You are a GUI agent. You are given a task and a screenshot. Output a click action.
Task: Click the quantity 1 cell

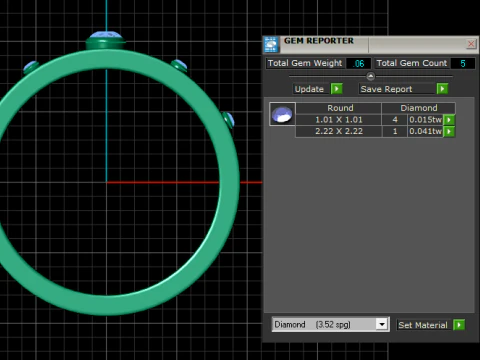(395, 131)
